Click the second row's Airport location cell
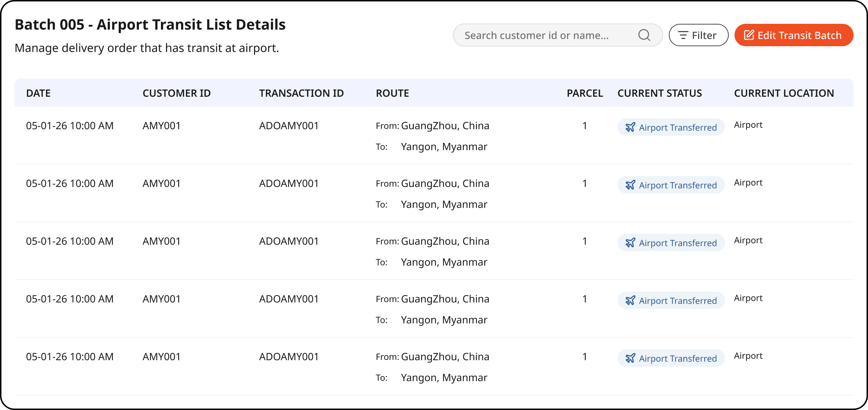This screenshot has width=868, height=410. click(748, 183)
